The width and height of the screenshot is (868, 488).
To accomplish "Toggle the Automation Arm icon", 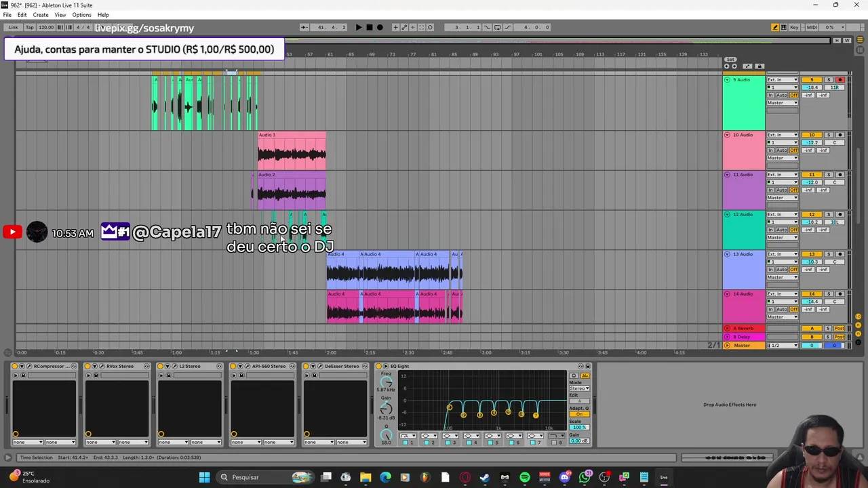I will pyautogui.click(x=404, y=27).
